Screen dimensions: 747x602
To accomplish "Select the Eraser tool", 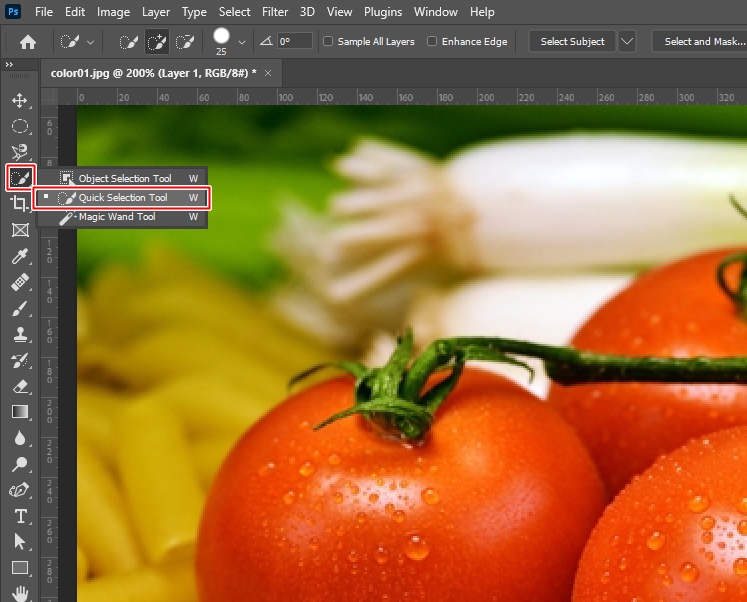I will (20, 386).
